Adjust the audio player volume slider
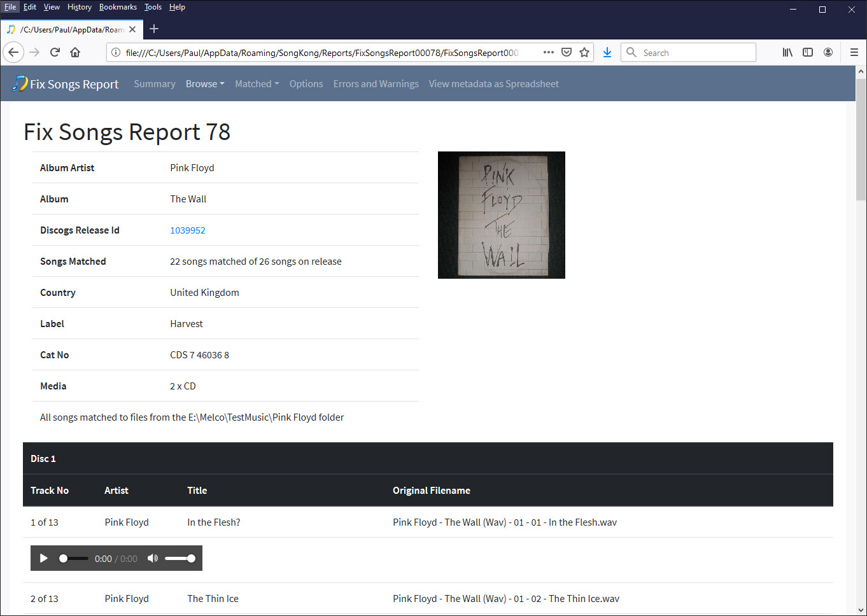 pos(180,558)
